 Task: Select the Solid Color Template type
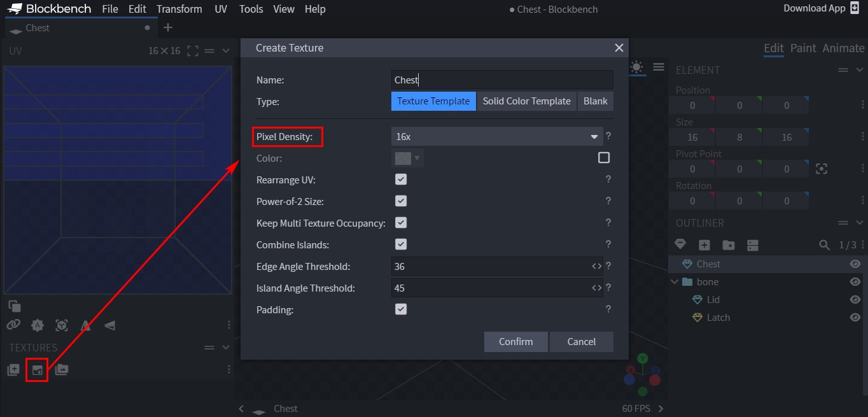527,101
